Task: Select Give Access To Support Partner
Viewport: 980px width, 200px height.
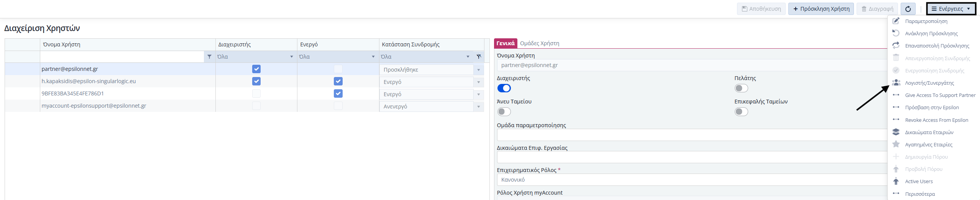Action: [x=940, y=95]
